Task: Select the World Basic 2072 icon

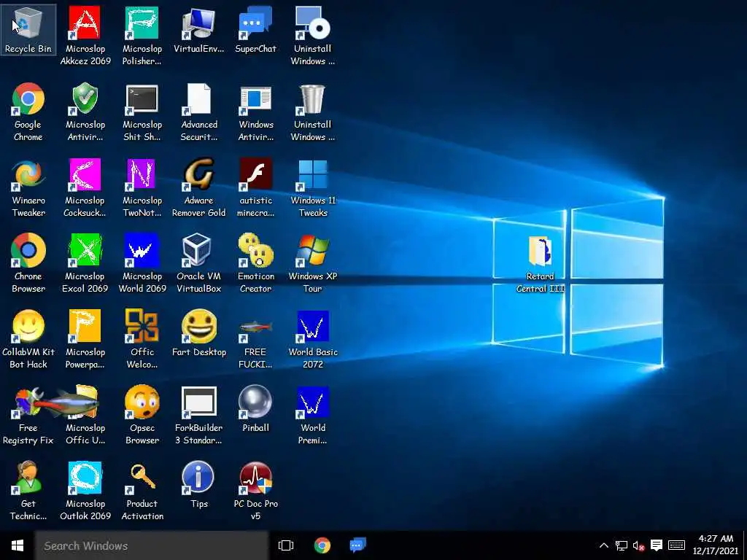Action: coord(312,338)
